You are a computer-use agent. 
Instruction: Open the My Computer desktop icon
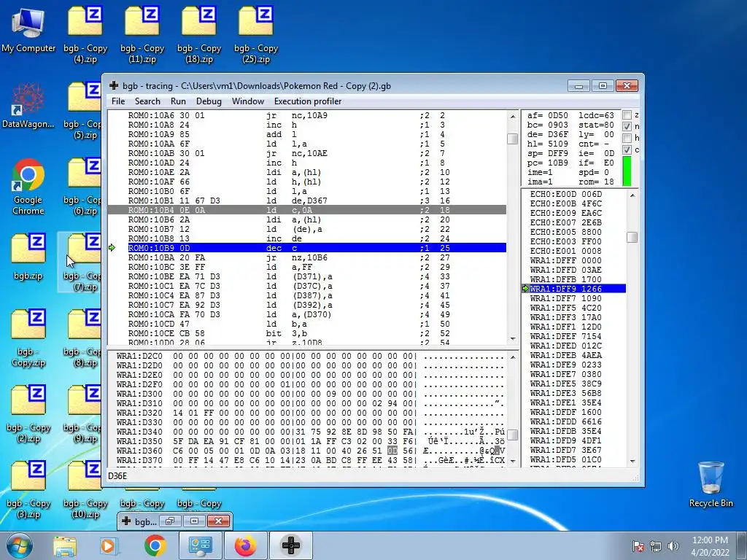coord(28,29)
